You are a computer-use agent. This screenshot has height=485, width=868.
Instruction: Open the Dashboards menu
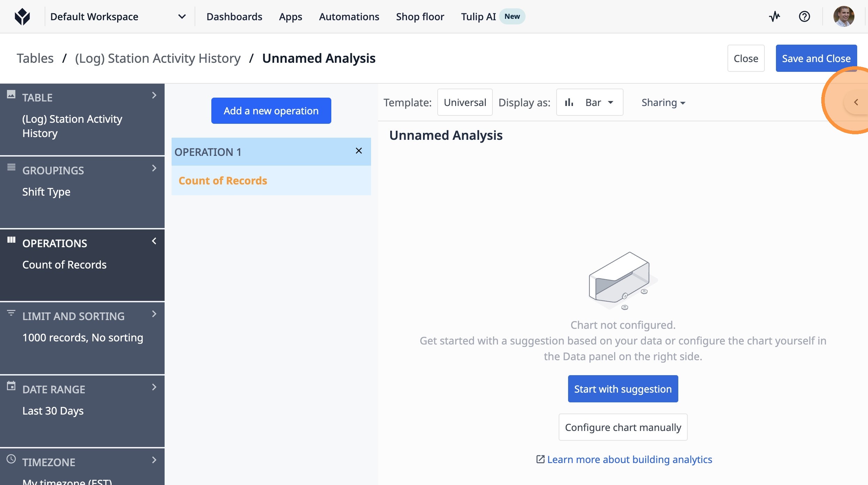pos(234,16)
